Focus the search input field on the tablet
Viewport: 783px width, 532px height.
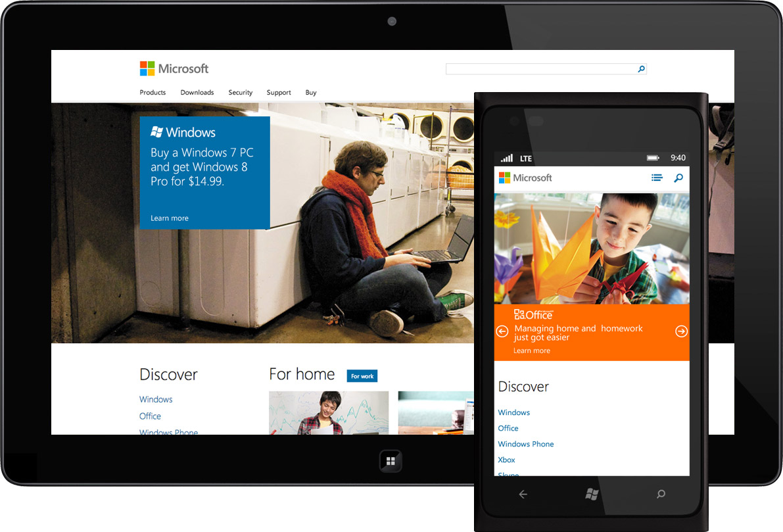[546, 69]
